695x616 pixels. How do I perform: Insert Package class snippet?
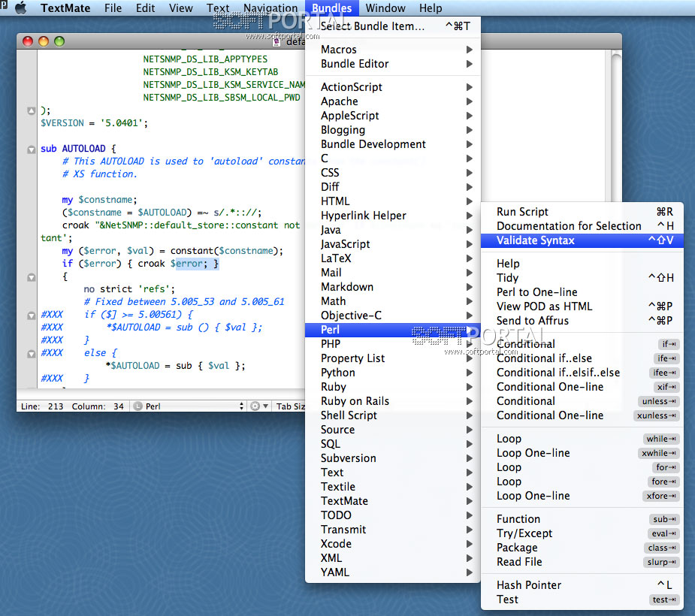click(582, 548)
